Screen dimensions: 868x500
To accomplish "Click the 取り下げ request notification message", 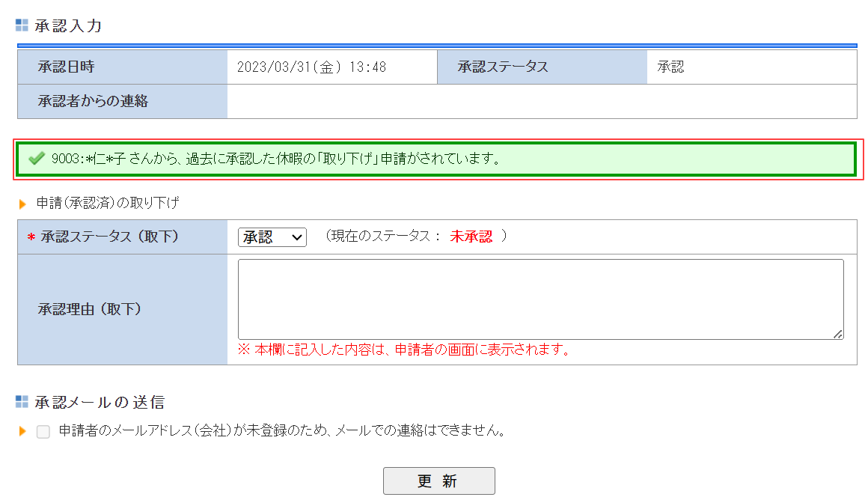I will pyautogui.click(x=275, y=159).
